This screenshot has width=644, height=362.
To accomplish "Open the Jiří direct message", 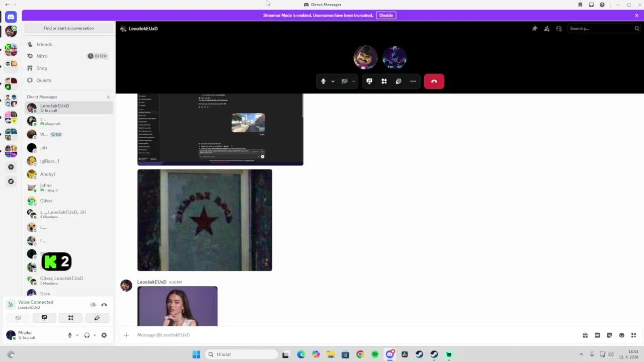I will (x=68, y=148).
